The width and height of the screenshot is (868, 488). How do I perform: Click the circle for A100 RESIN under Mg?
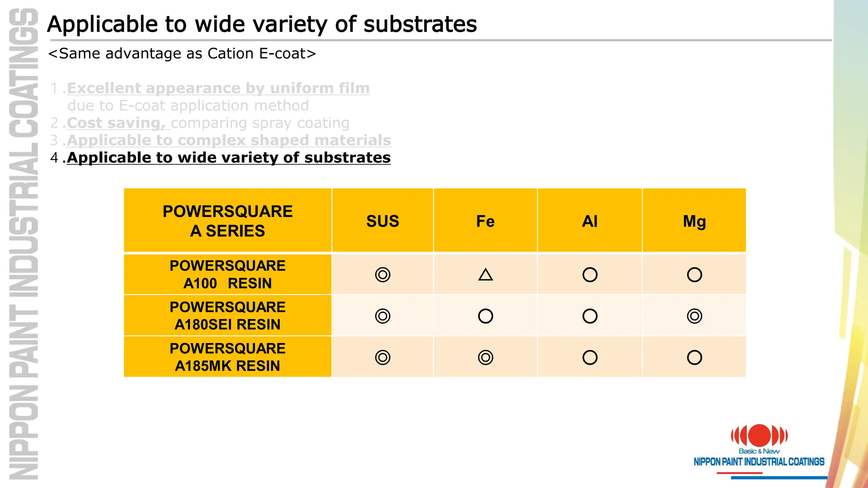click(x=695, y=275)
